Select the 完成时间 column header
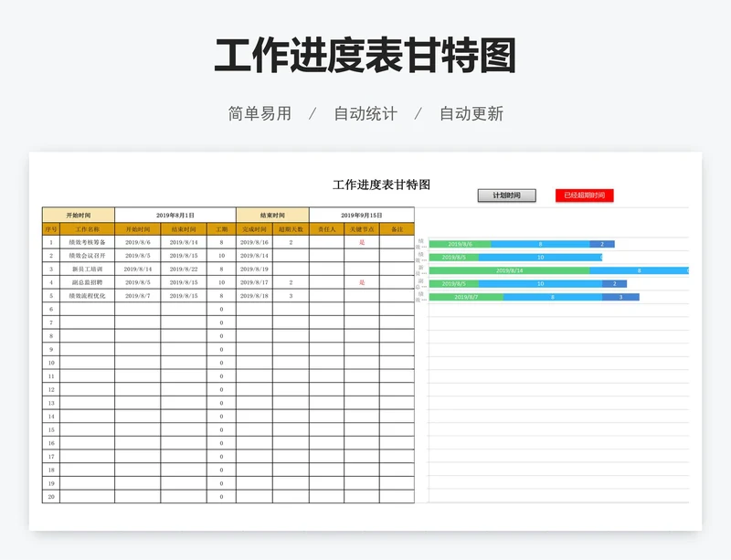731x560 pixels. tap(254, 229)
